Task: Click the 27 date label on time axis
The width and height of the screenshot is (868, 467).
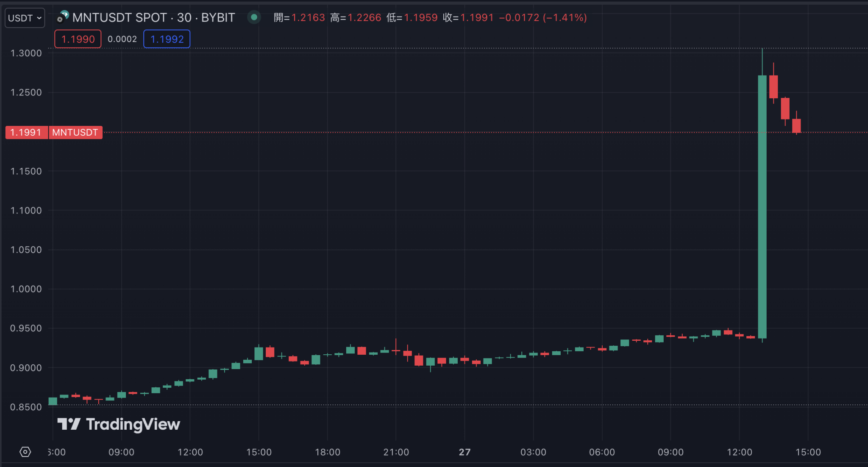Action: pos(465,452)
